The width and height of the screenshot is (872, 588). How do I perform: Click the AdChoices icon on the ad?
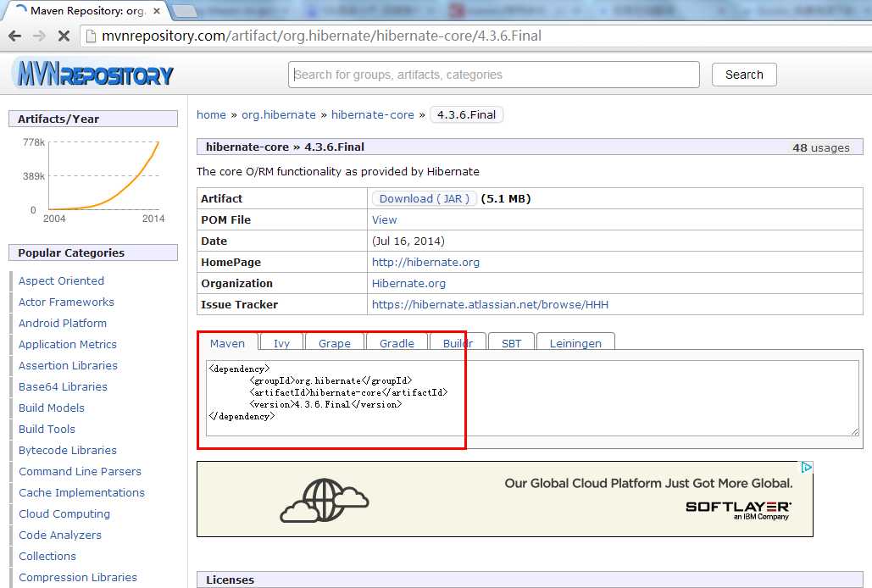pos(807,468)
